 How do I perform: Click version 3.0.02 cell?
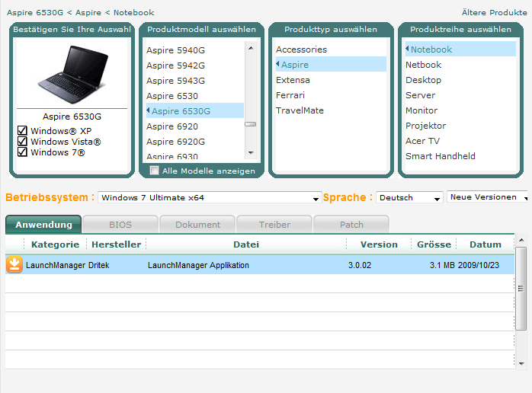pos(360,265)
